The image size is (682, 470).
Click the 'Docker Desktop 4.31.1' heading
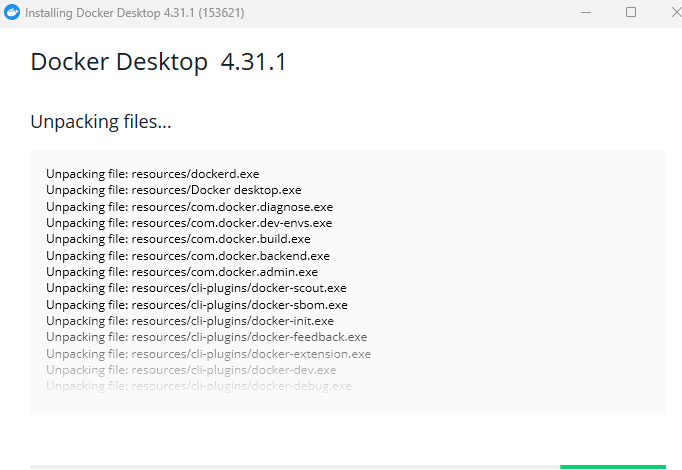tap(158, 62)
